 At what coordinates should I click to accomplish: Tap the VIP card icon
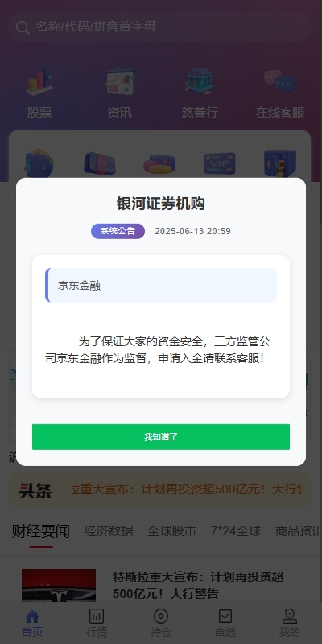click(x=220, y=163)
